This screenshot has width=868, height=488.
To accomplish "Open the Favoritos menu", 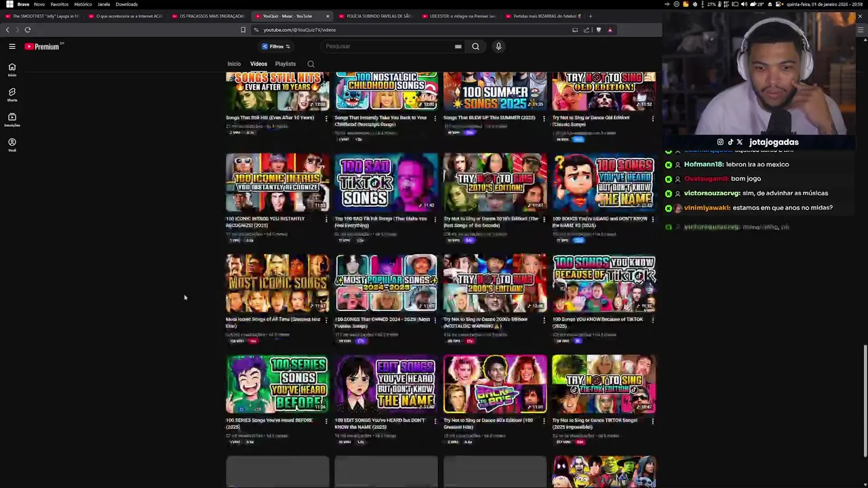I will (x=59, y=4).
